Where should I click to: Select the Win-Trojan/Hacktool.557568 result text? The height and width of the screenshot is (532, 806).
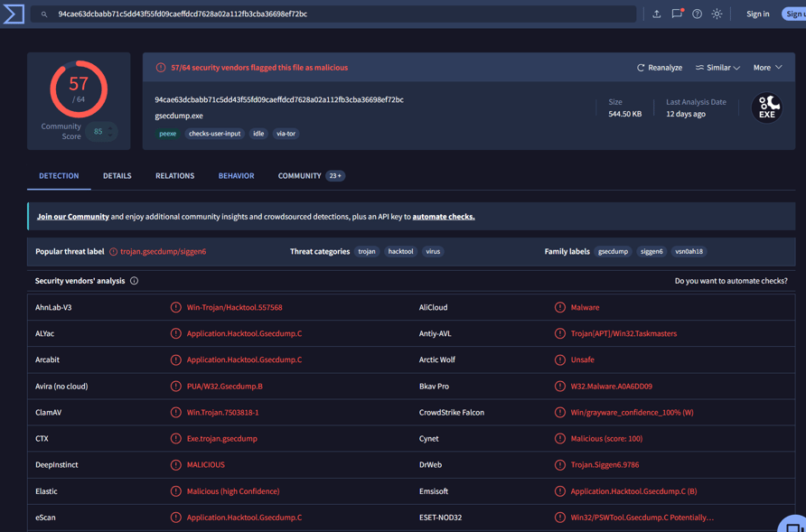click(x=234, y=307)
